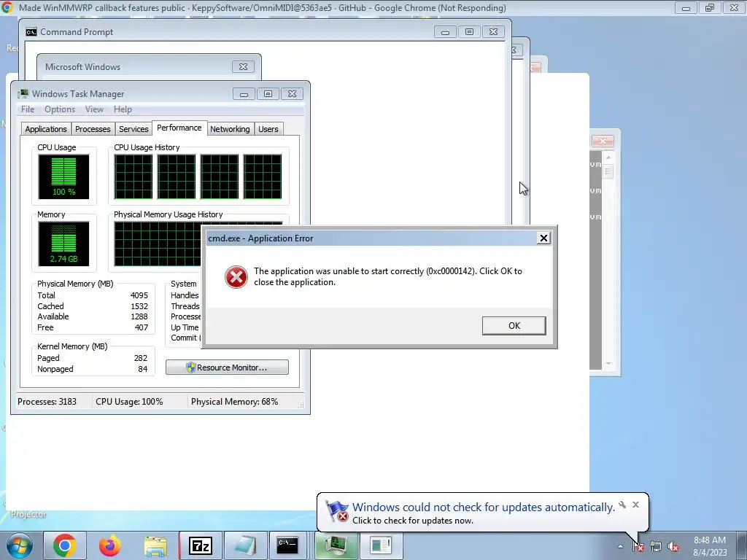Image resolution: width=747 pixels, height=560 pixels.
Task: Click the Action Center flag tray icon
Action: 638,547
